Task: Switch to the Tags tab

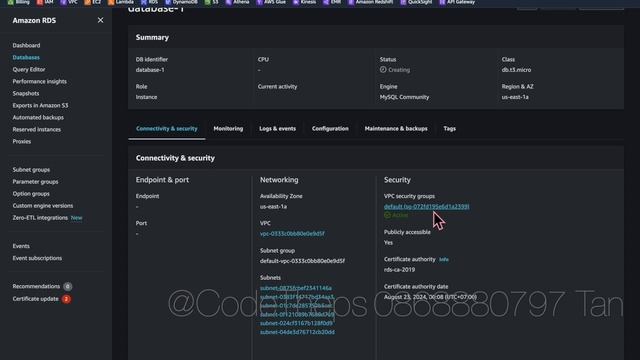Action: 450,129
